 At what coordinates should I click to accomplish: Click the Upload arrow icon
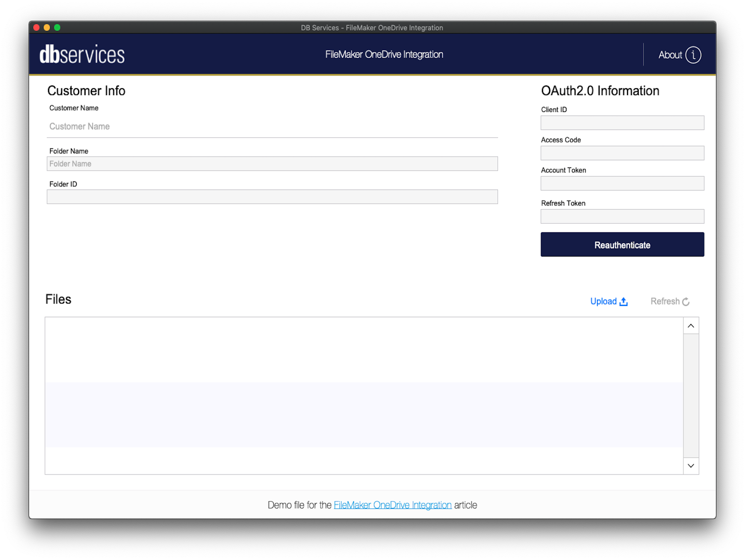point(623,301)
